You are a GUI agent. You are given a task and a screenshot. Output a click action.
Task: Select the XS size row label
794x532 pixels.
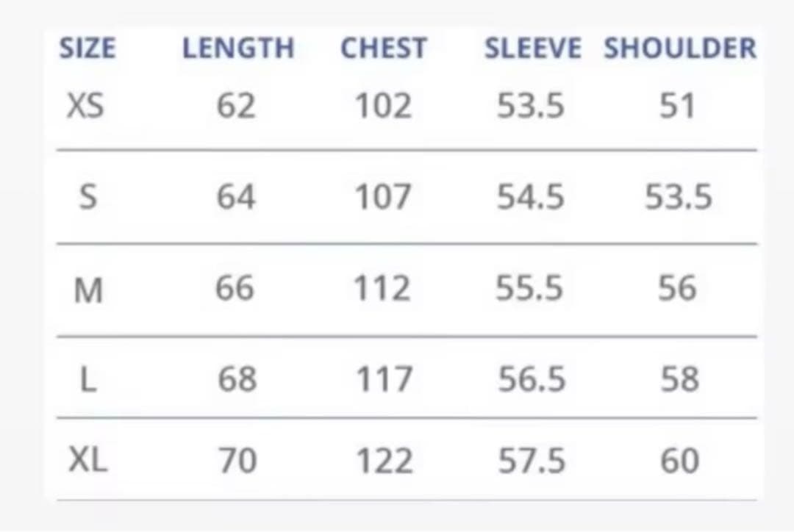[x=85, y=106]
